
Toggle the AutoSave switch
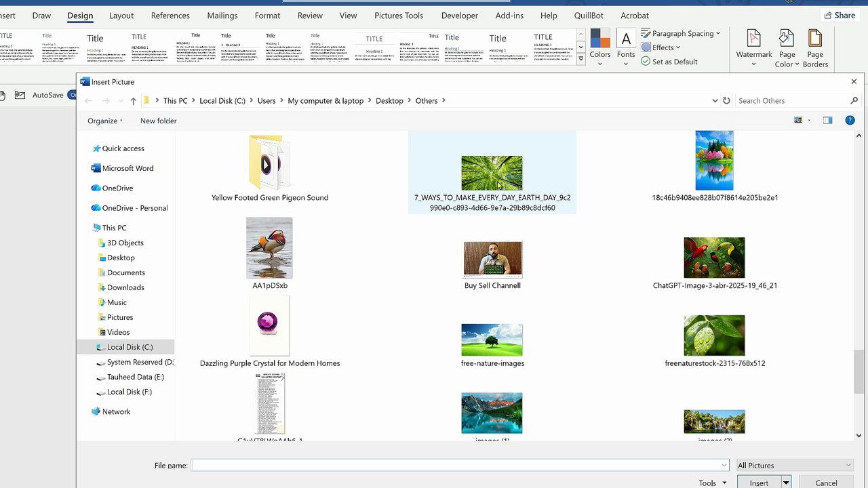tap(73, 95)
